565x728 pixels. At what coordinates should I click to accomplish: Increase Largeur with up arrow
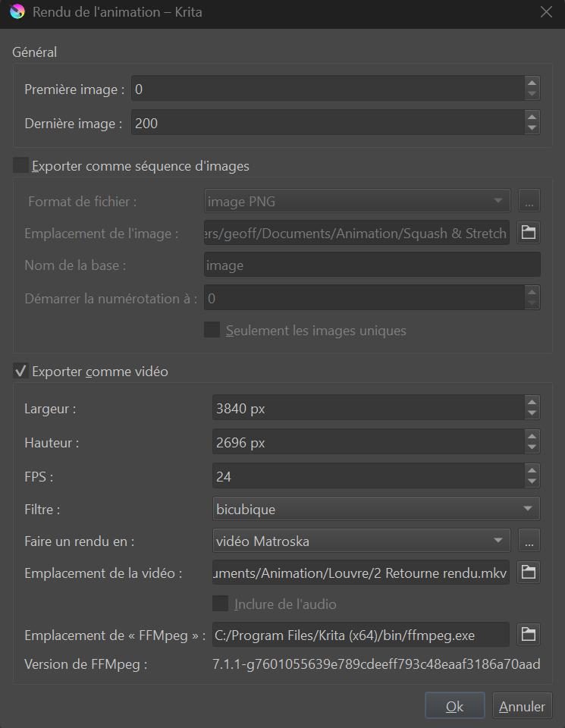tap(532, 403)
